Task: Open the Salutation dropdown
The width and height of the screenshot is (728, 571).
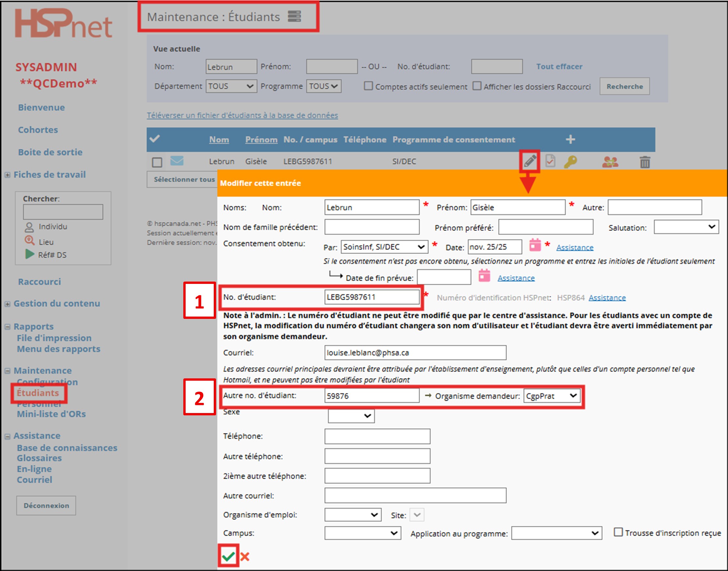Action: pyautogui.click(x=686, y=227)
